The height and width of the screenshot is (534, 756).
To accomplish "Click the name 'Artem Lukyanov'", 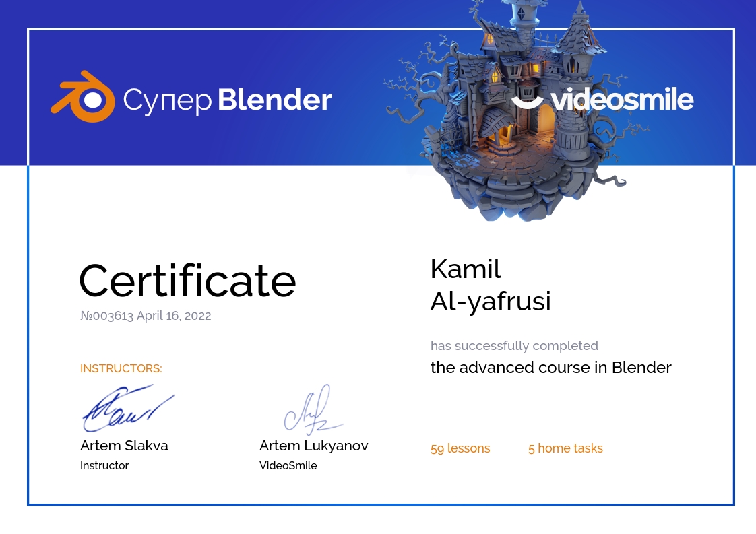I will [314, 446].
